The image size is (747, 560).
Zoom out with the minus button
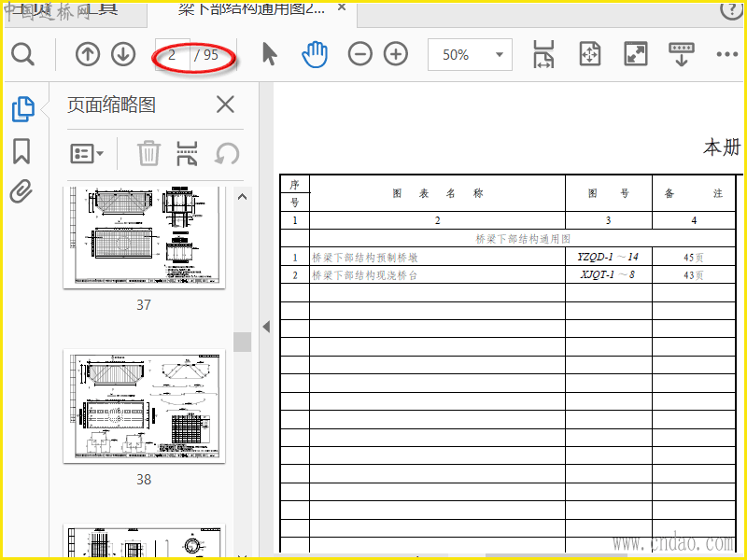click(360, 54)
